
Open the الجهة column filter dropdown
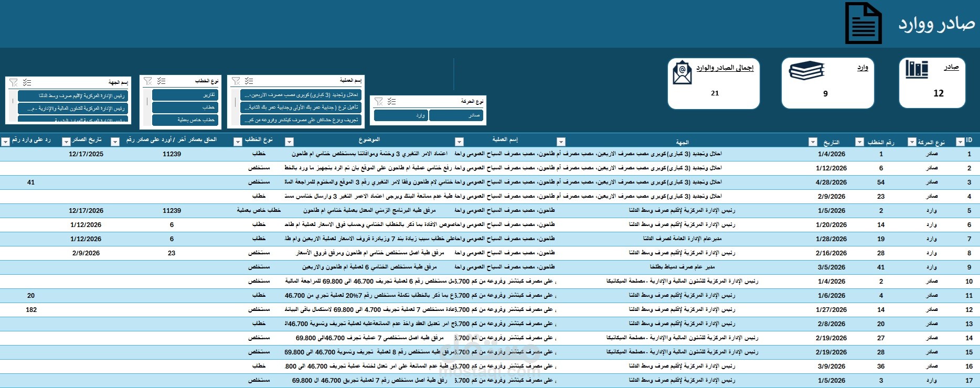[561, 142]
